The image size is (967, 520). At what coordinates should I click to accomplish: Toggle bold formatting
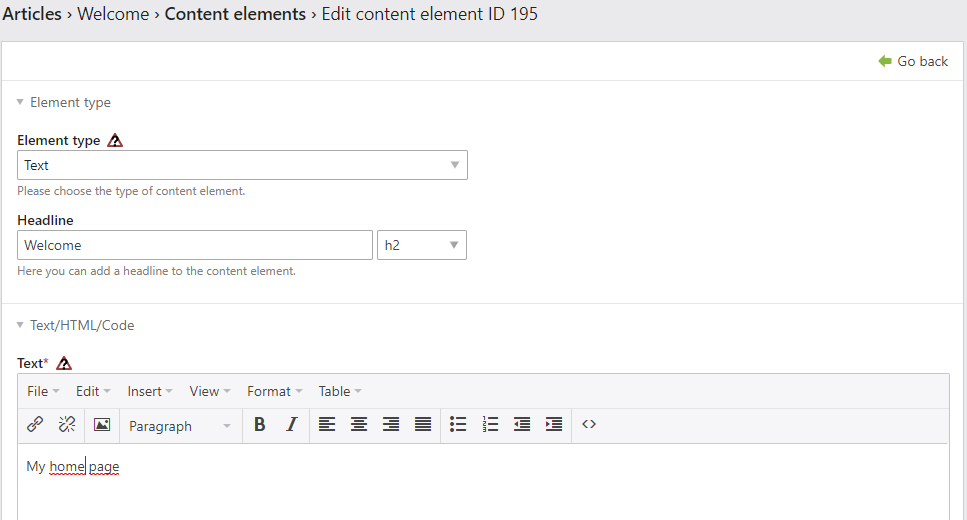pyautogui.click(x=260, y=424)
